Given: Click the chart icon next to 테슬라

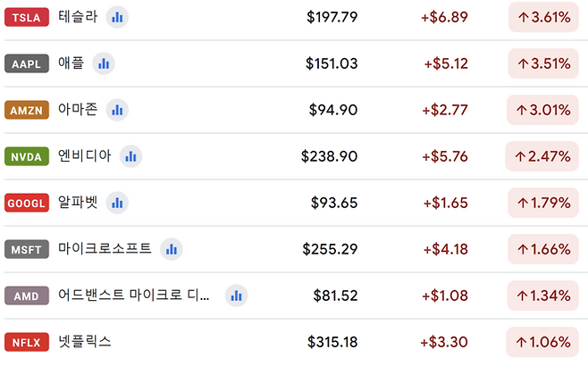Looking at the screenshot, I should click(117, 17).
